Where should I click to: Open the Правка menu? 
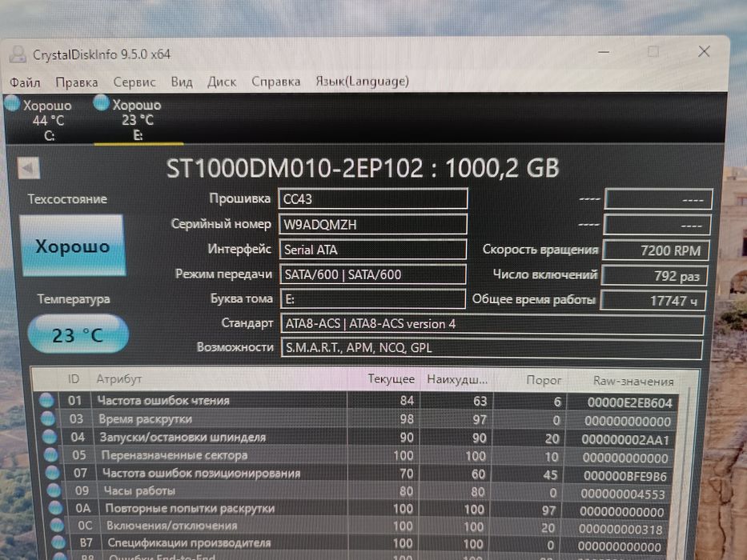77,82
